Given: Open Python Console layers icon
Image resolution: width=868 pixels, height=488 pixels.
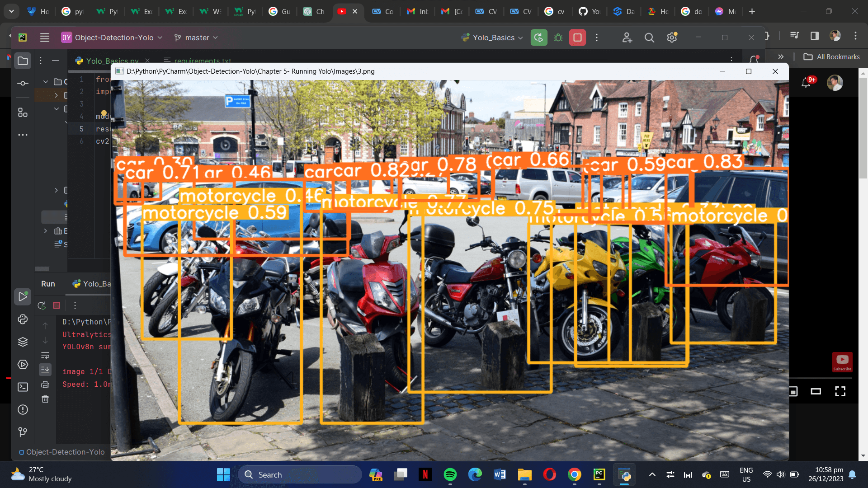Looking at the screenshot, I should coord(23,342).
